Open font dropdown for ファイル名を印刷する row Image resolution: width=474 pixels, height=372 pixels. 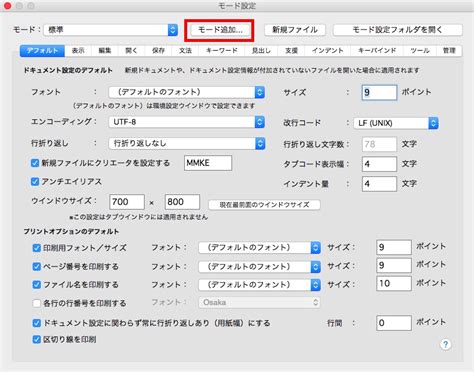click(x=259, y=285)
